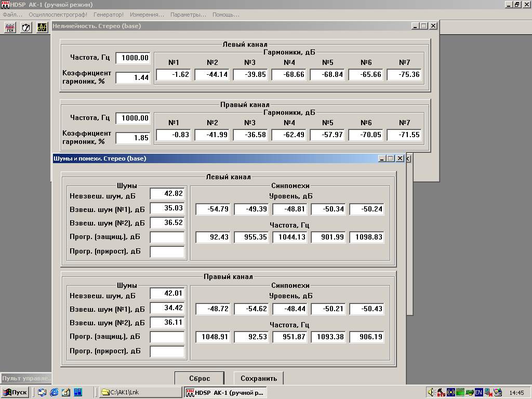Open the volume speaker tray icon

[x=431, y=392]
